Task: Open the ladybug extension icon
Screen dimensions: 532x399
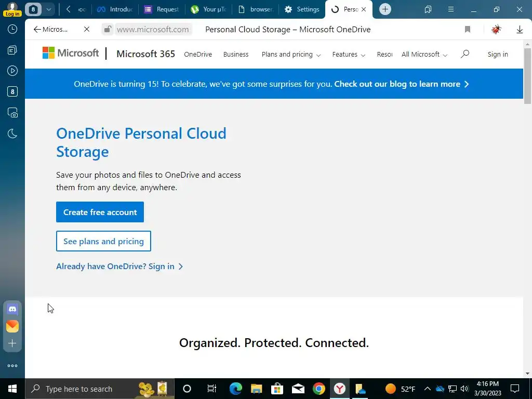Action: tap(496, 30)
